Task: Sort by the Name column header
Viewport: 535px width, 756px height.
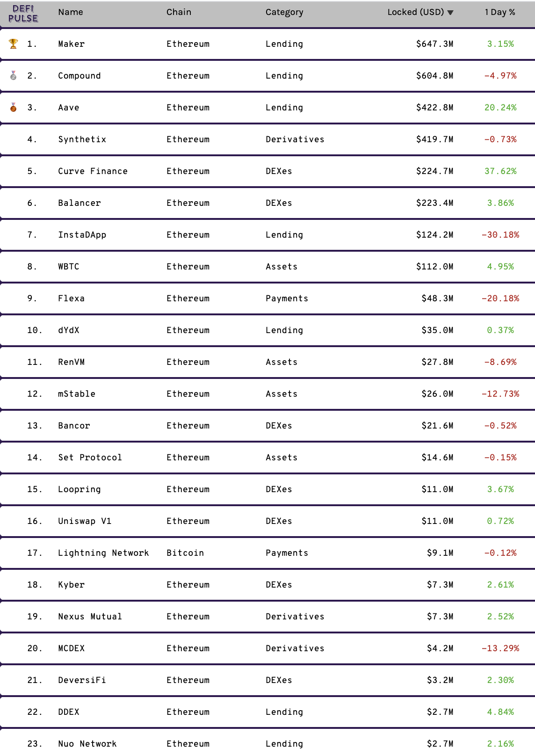Action: tap(71, 12)
